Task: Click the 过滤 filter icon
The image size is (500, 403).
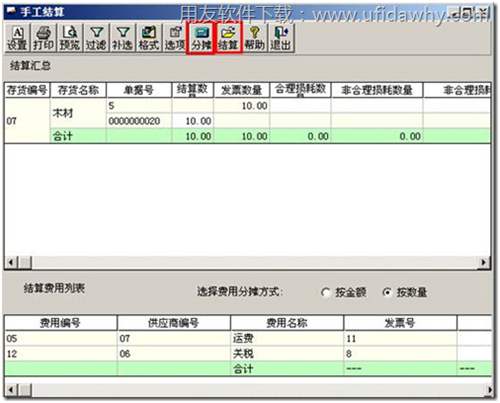Action: click(96, 38)
